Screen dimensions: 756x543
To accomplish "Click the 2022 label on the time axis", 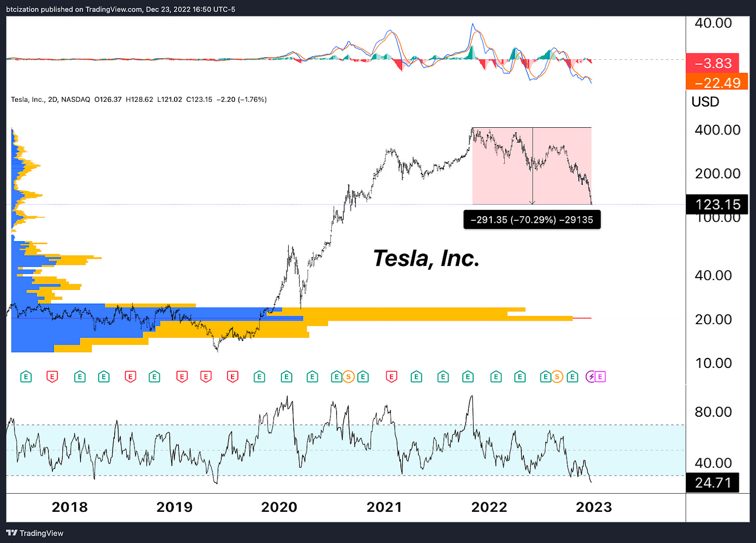I will pos(489,507).
